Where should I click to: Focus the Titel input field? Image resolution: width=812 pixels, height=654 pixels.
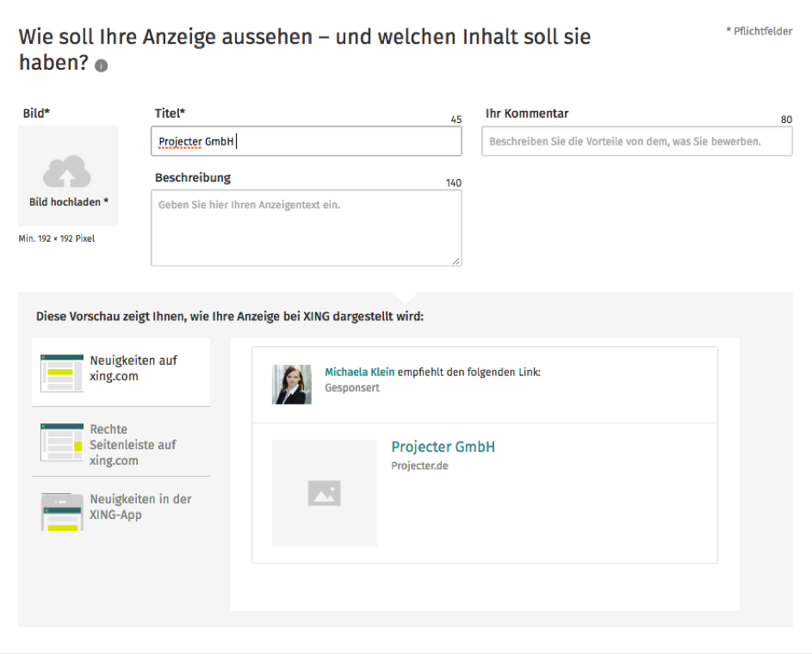pos(306,141)
